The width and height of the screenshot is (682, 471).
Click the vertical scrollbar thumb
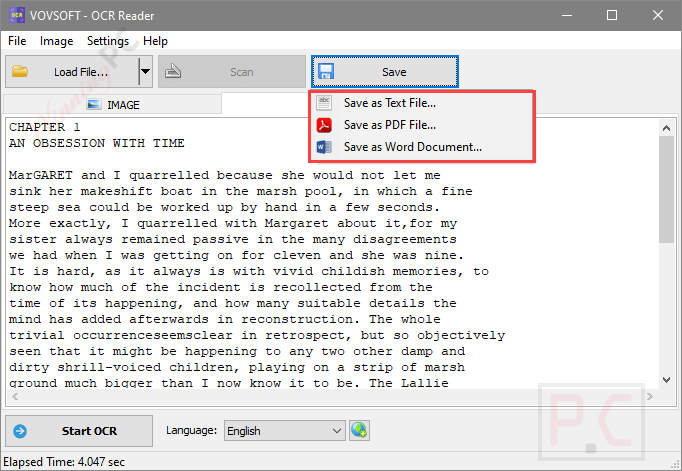(x=666, y=189)
